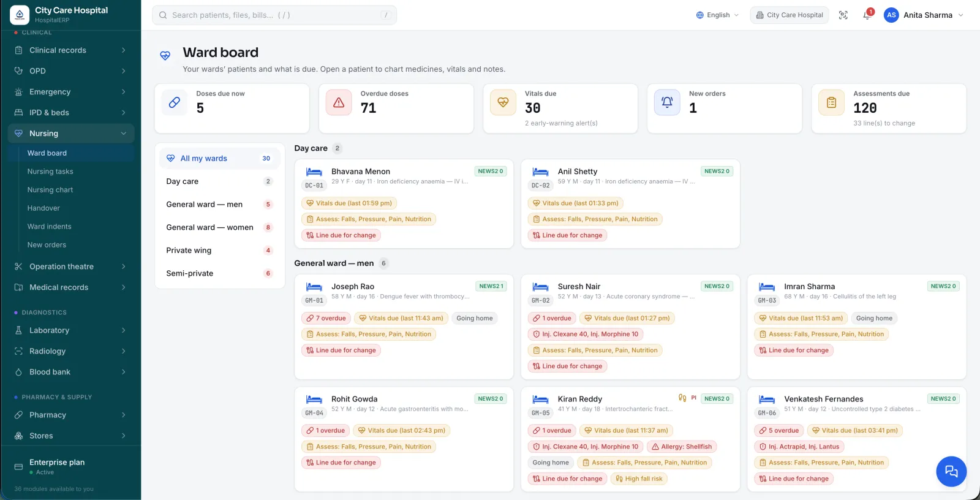Open Joseph Rao's 7 overdue tag
The width and height of the screenshot is (980, 500).
click(x=326, y=318)
